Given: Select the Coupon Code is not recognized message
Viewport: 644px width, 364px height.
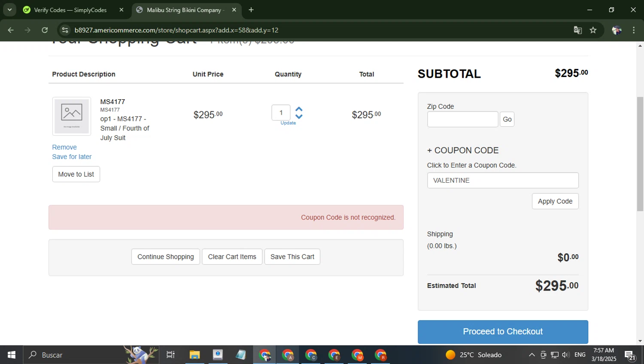Looking at the screenshot, I should click(x=348, y=217).
